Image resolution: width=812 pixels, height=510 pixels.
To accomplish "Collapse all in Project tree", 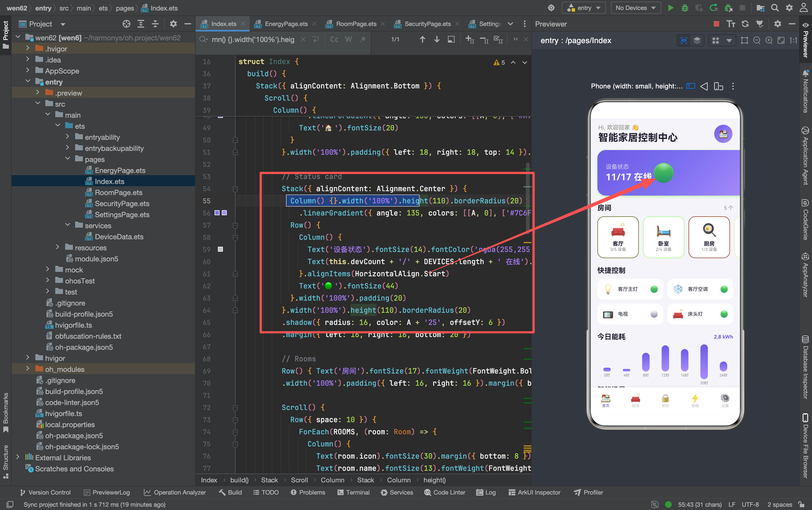I will pos(155,23).
